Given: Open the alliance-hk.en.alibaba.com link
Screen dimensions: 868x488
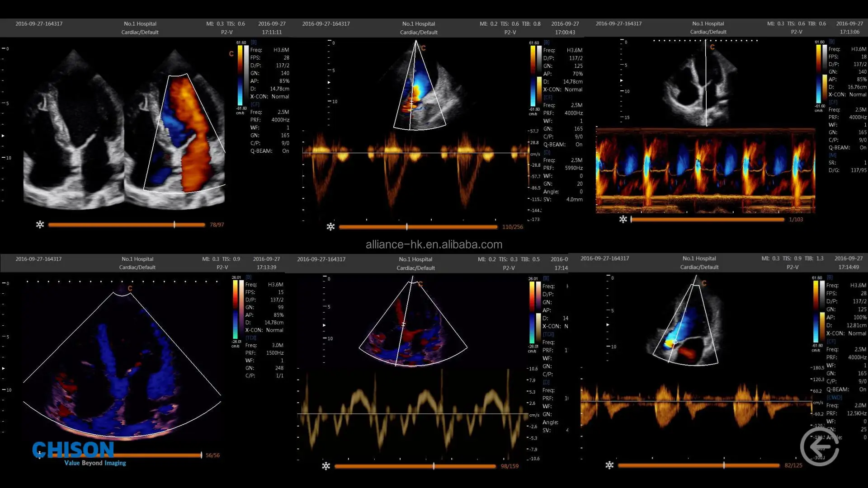Looking at the screenshot, I should (434, 244).
